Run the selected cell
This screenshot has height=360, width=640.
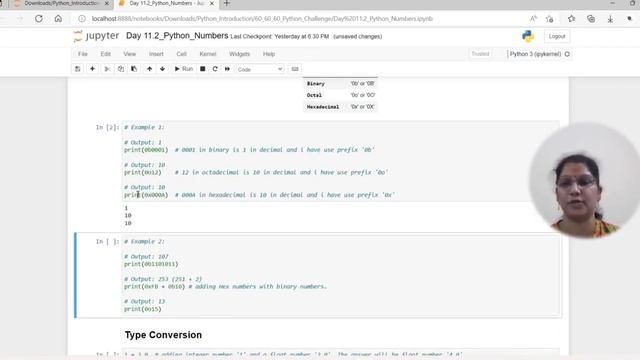coord(184,69)
